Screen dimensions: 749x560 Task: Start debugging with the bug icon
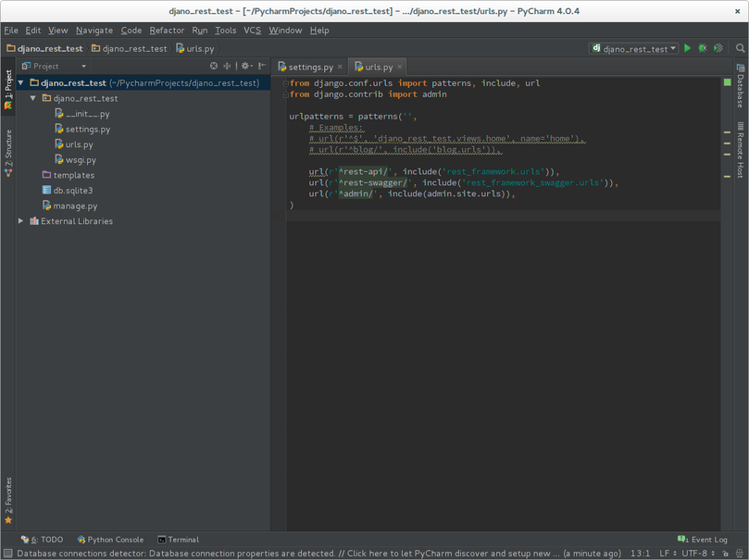click(702, 48)
